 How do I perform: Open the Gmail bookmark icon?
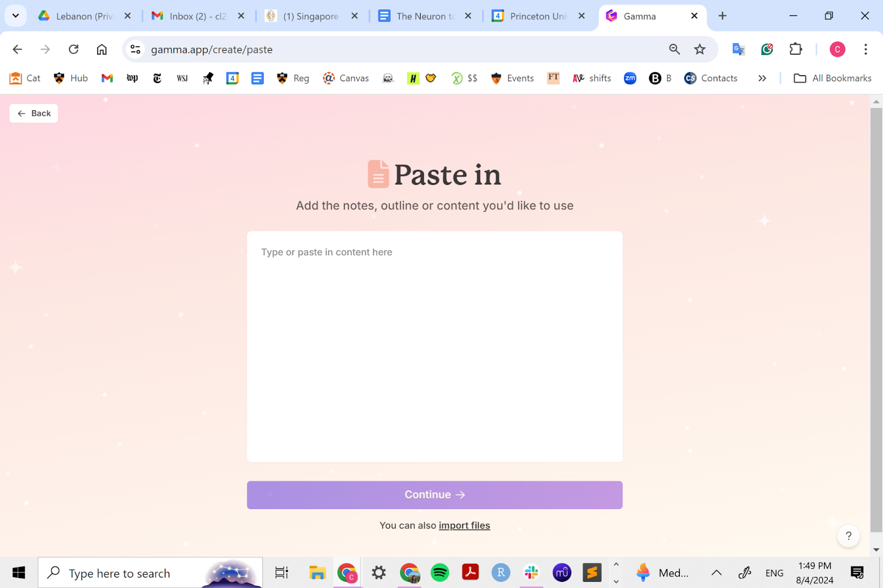tap(107, 78)
